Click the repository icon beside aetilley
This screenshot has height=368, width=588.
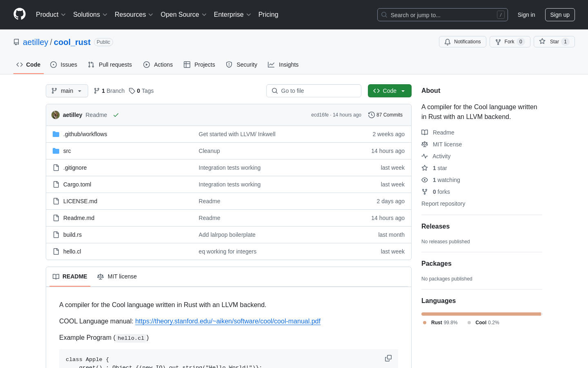(x=16, y=42)
